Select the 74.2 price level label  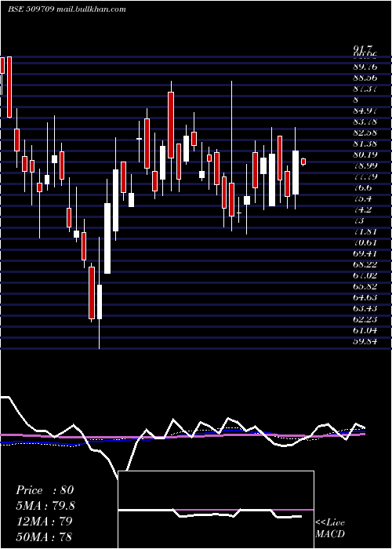click(x=362, y=209)
